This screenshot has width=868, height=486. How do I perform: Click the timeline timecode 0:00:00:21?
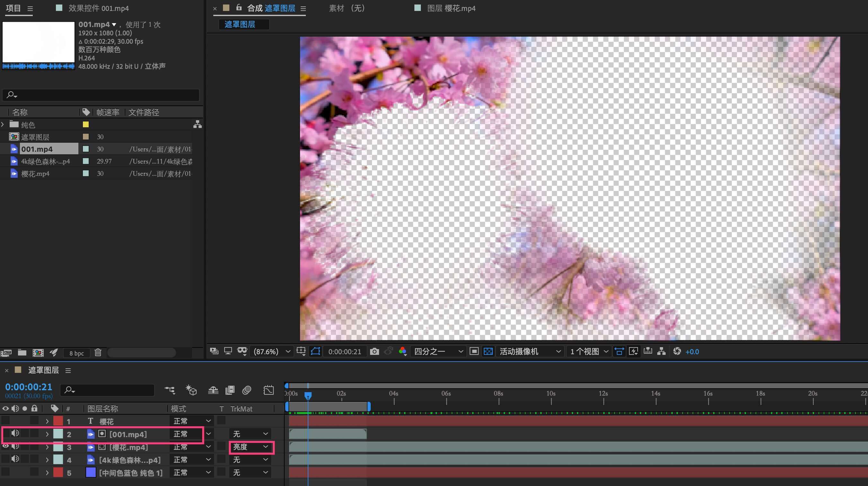[x=29, y=387]
